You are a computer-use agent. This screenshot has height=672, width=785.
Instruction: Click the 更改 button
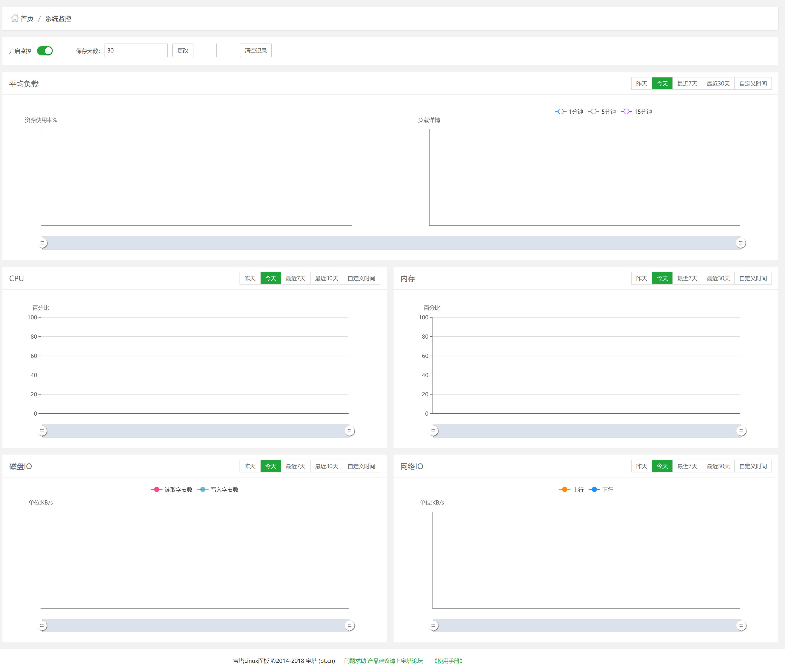[183, 50]
